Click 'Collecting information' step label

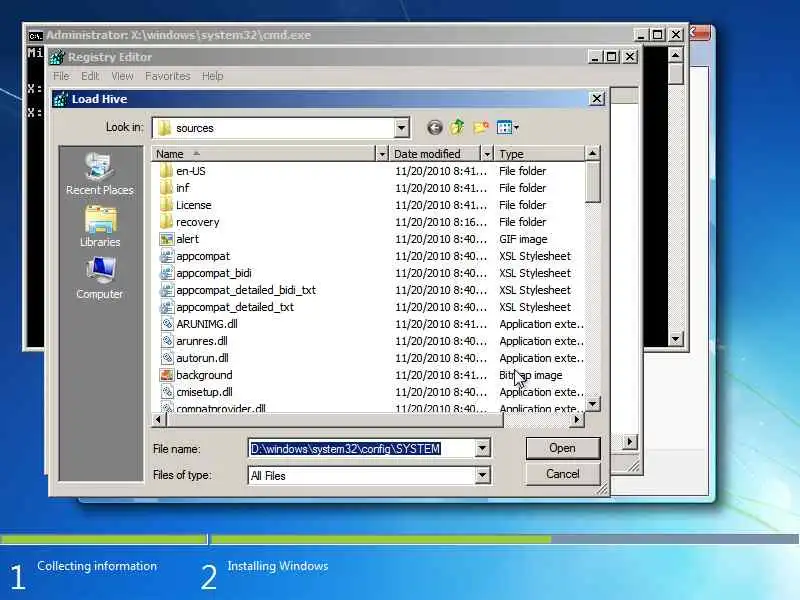pos(97,566)
